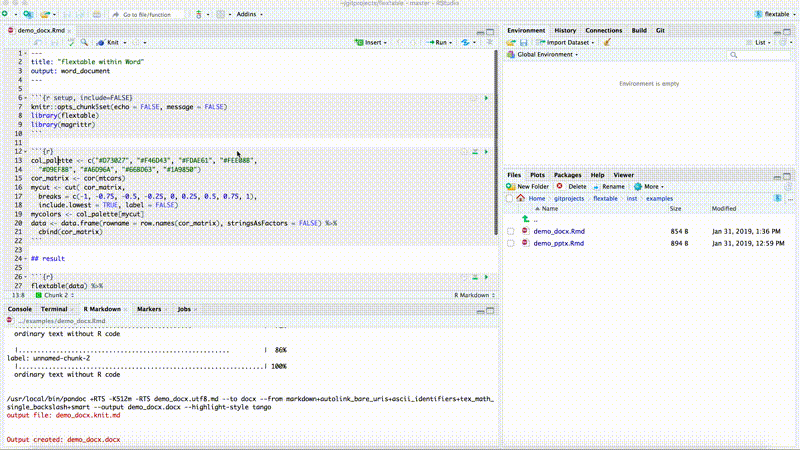Screen dimensions: 800x450
Task: Open the More dropdown in Files pane
Action: point(649,187)
